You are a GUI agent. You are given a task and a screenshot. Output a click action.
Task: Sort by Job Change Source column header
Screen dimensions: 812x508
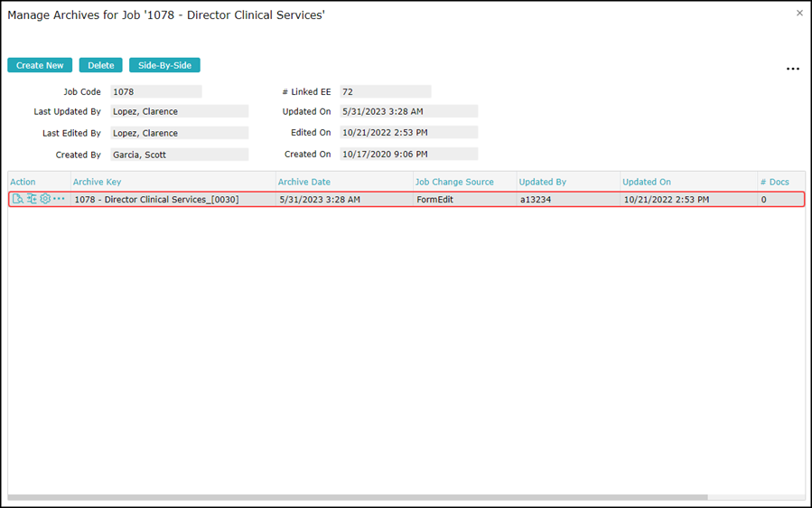point(454,182)
